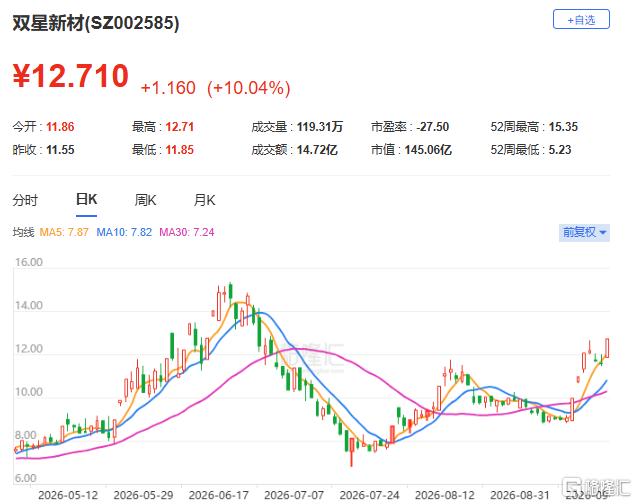Screen dimensions: 637x504
Task: Select the 日K chart tab
Action: (x=87, y=199)
